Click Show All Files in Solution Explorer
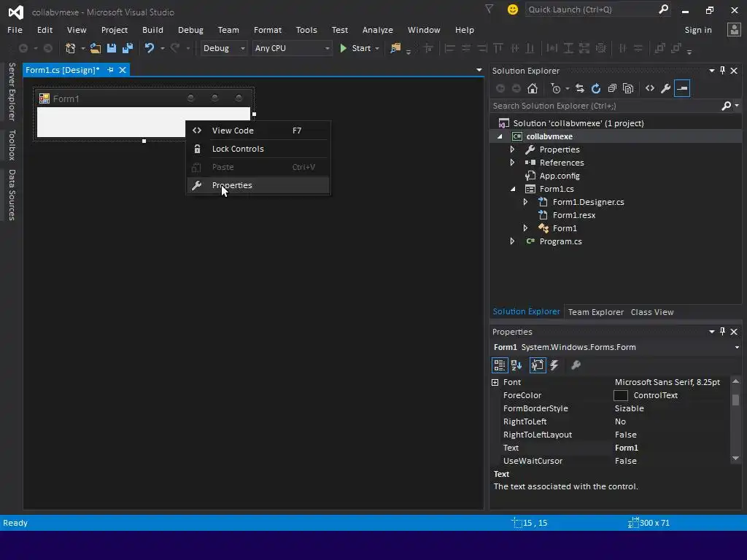Image resolution: width=747 pixels, height=560 pixels. pyautogui.click(x=628, y=88)
